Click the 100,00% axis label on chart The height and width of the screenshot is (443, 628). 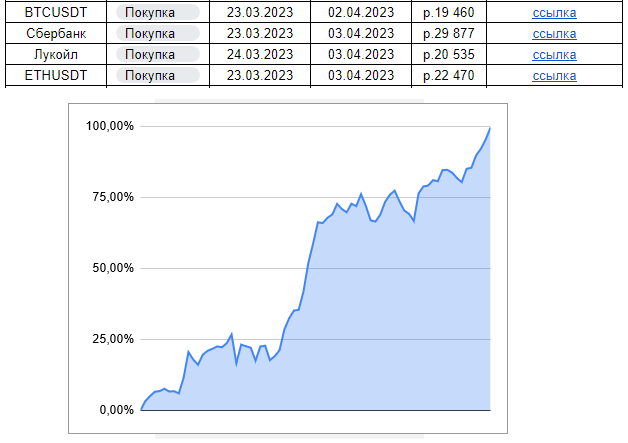110,126
